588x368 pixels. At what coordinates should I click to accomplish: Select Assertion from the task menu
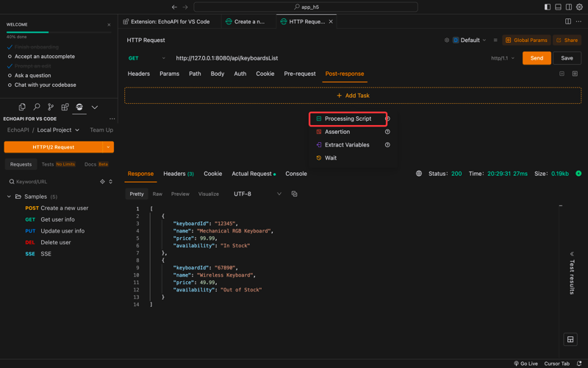pyautogui.click(x=337, y=132)
